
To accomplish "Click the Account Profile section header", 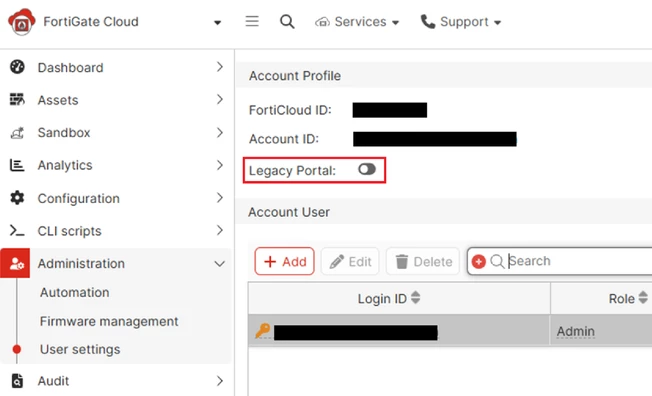I will pos(444,76).
